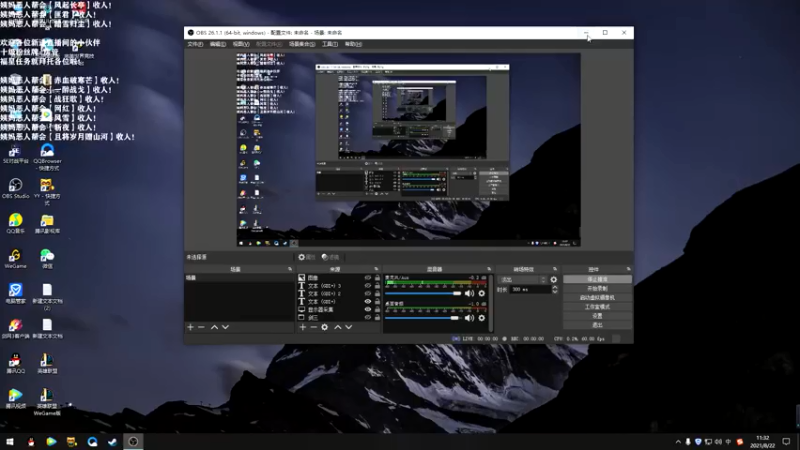Open 视图(V) menu
The width and height of the screenshot is (800, 450).
[241, 44]
